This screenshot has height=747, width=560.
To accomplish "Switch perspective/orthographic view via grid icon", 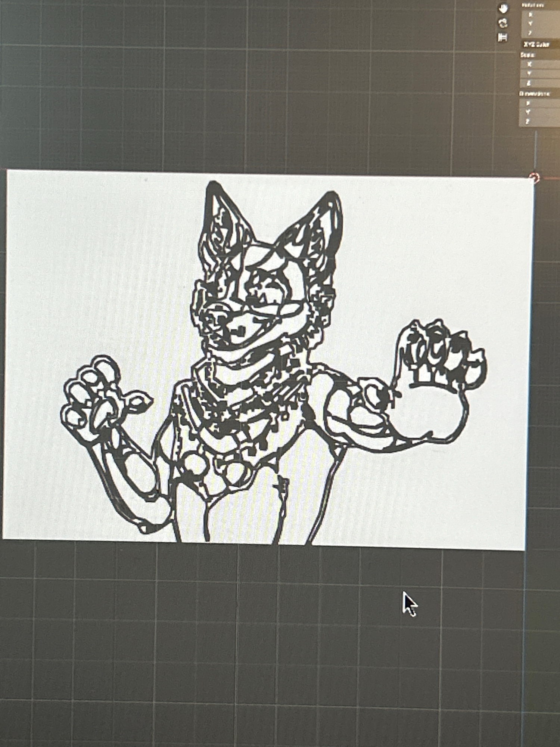I will click(503, 37).
